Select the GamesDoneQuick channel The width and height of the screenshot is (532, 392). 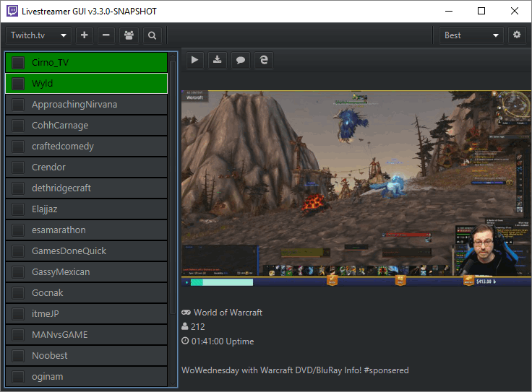point(69,251)
